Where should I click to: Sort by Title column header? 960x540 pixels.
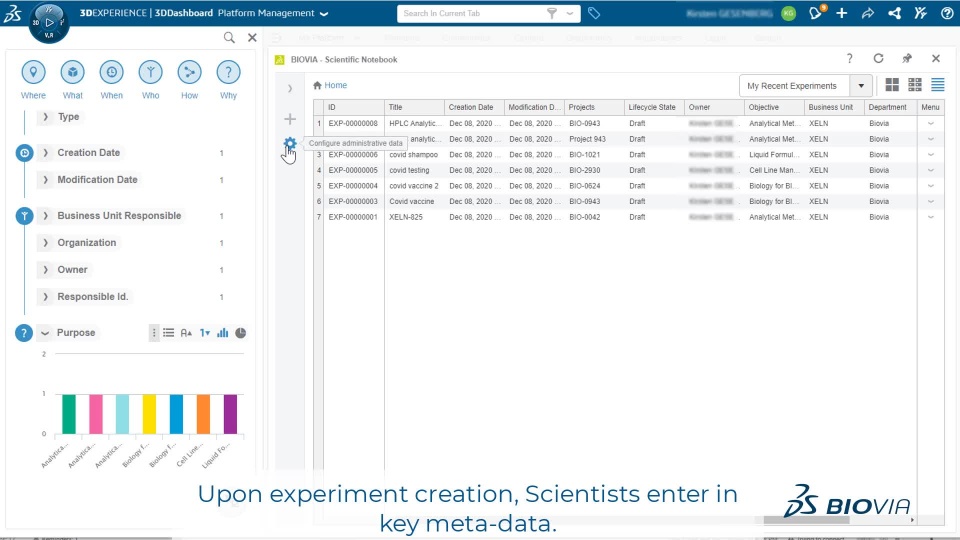pyautogui.click(x=414, y=107)
